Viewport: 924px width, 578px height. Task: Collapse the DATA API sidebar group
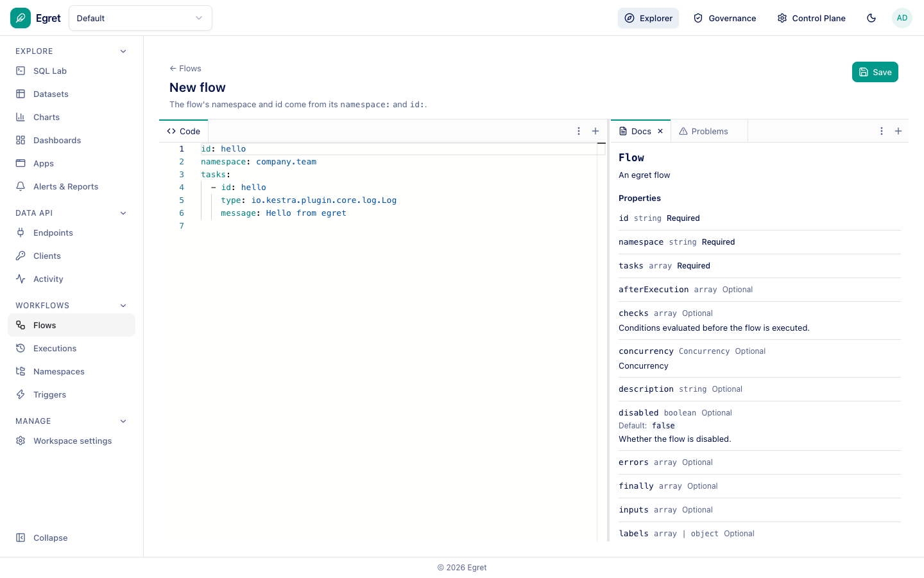tap(123, 213)
